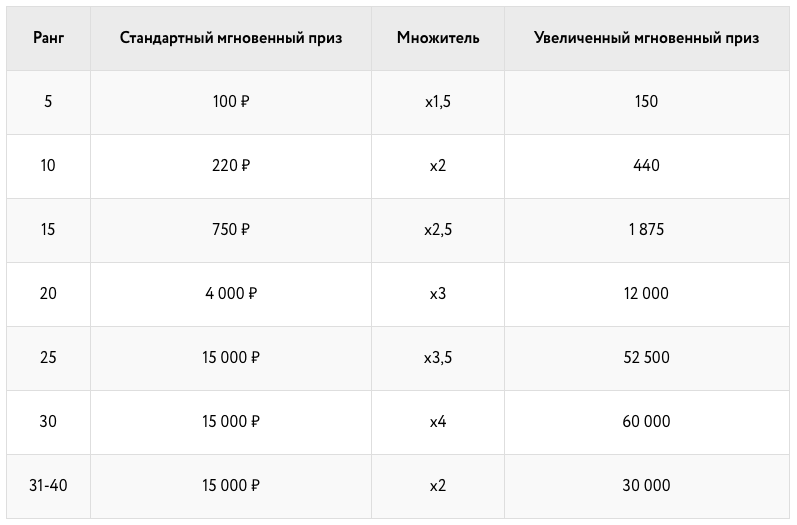Select the Увеличенный мгновенный приз header

(x=647, y=38)
